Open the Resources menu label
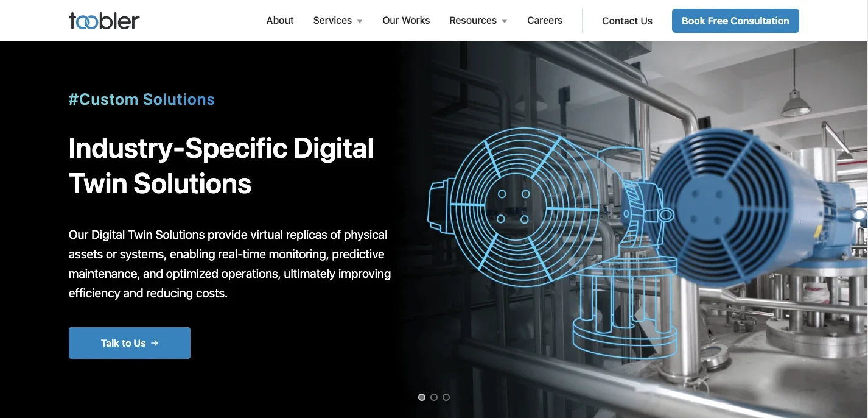Image resolution: width=868 pixels, height=418 pixels. tap(473, 21)
